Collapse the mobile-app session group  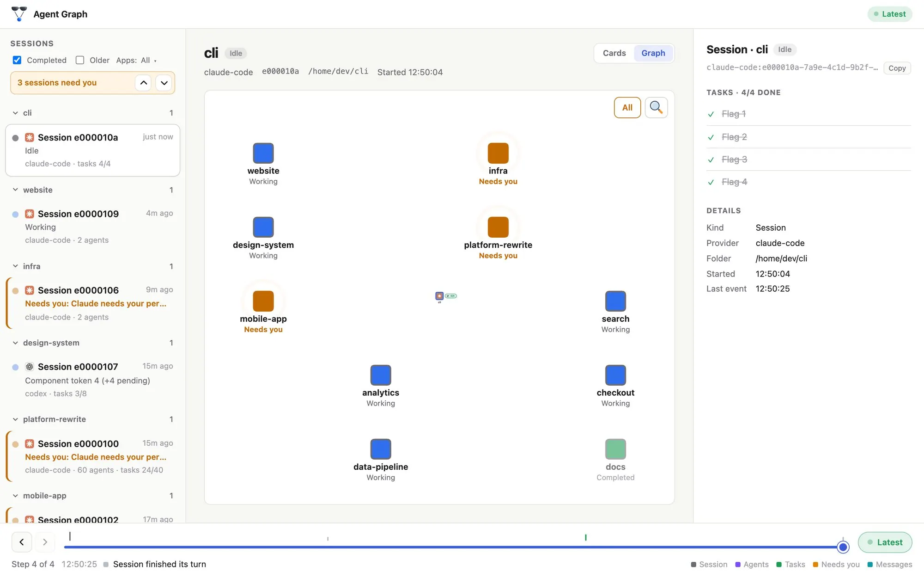click(x=15, y=496)
